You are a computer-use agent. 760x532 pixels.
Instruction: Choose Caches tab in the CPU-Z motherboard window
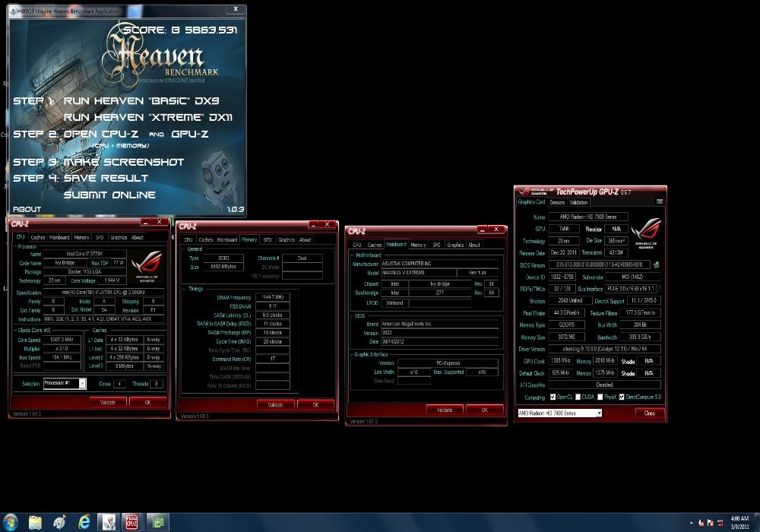coord(375,245)
